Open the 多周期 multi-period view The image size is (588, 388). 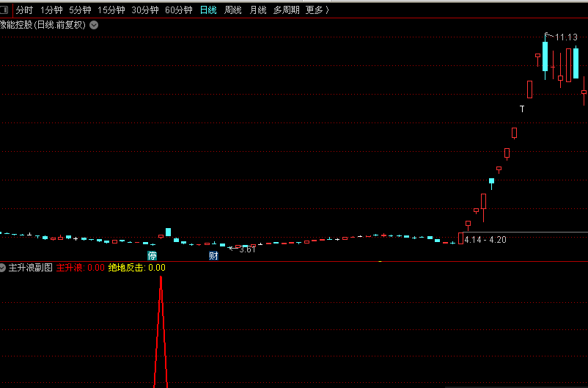tap(286, 10)
